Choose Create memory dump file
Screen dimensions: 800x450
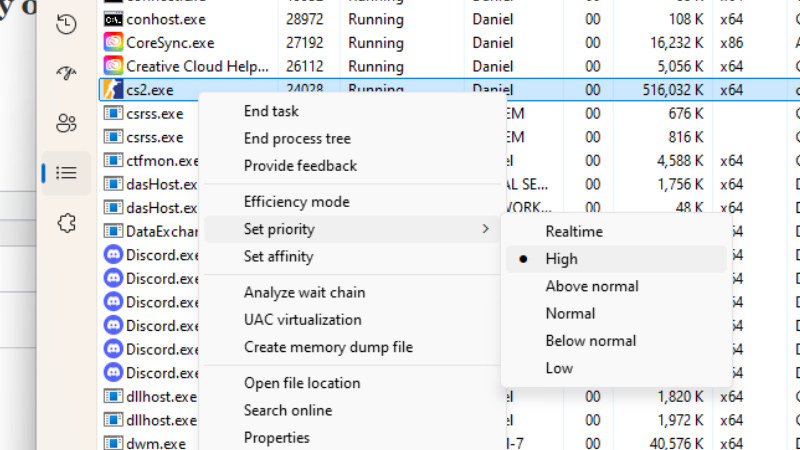(x=329, y=347)
